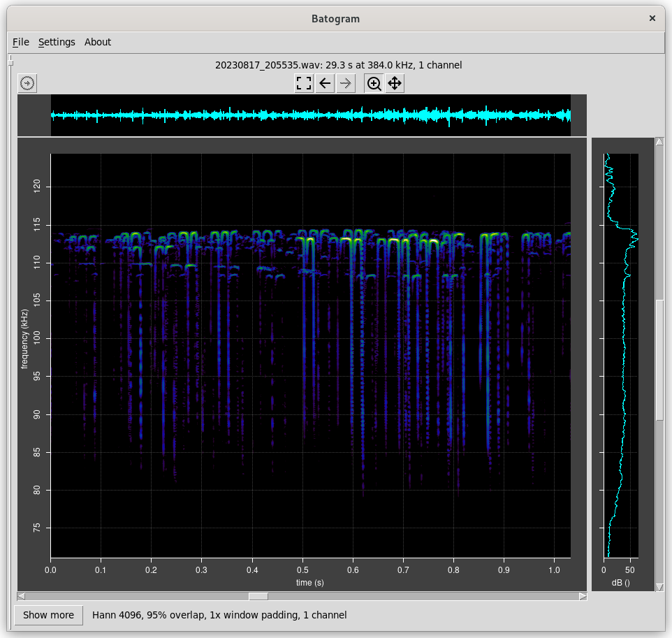Open the About menu
The width and height of the screenshot is (672, 638).
pos(98,42)
